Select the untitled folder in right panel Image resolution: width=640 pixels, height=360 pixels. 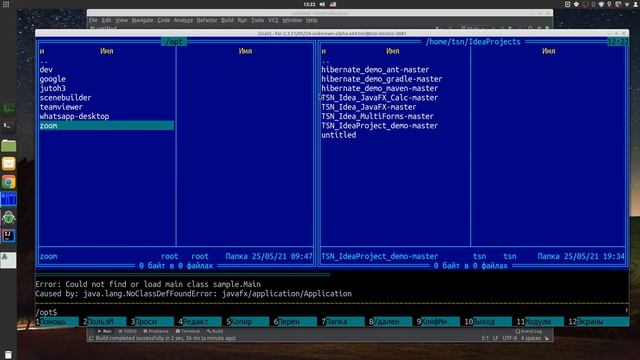click(339, 135)
